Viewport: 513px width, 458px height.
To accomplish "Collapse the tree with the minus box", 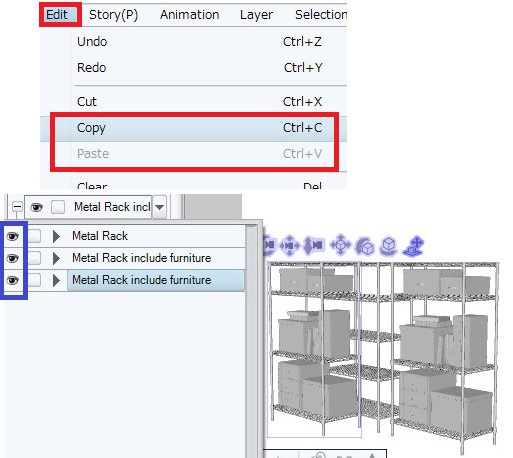I will pos(17,207).
